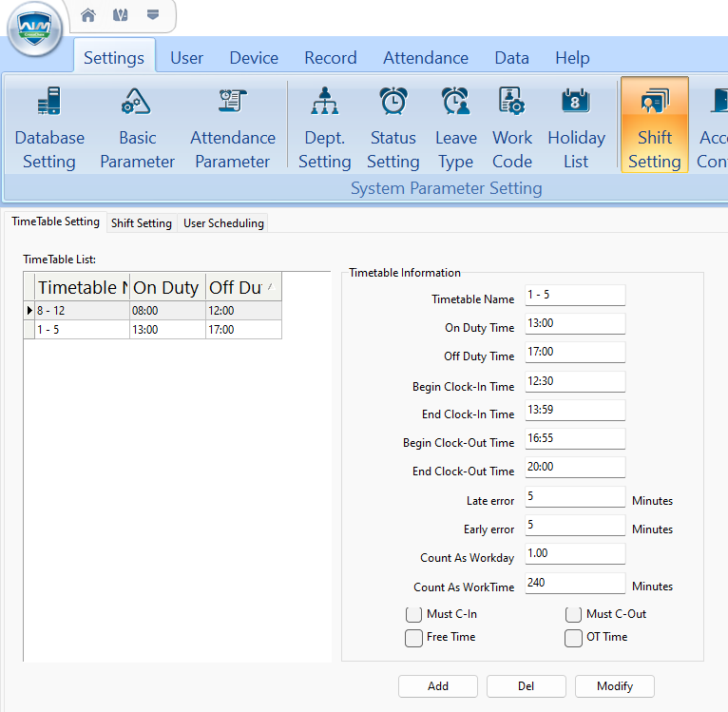Open Dept. Setting
The width and height of the screenshot is (728, 712).
(x=324, y=126)
